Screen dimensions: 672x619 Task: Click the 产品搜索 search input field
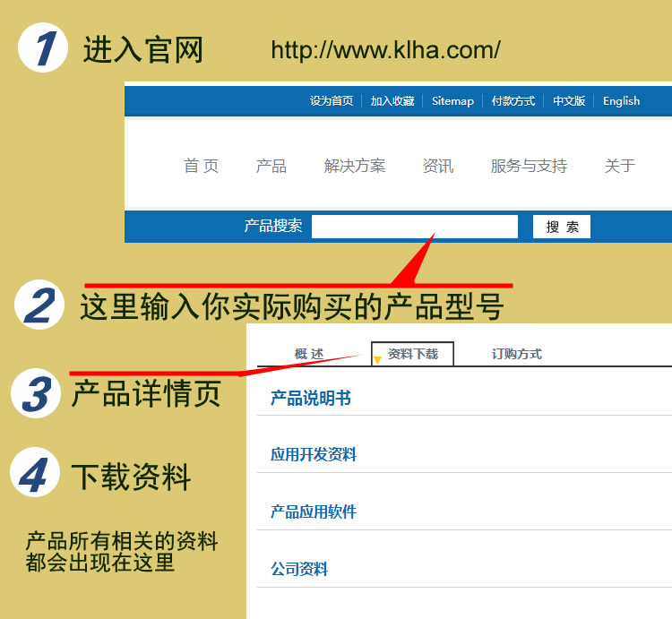415,226
